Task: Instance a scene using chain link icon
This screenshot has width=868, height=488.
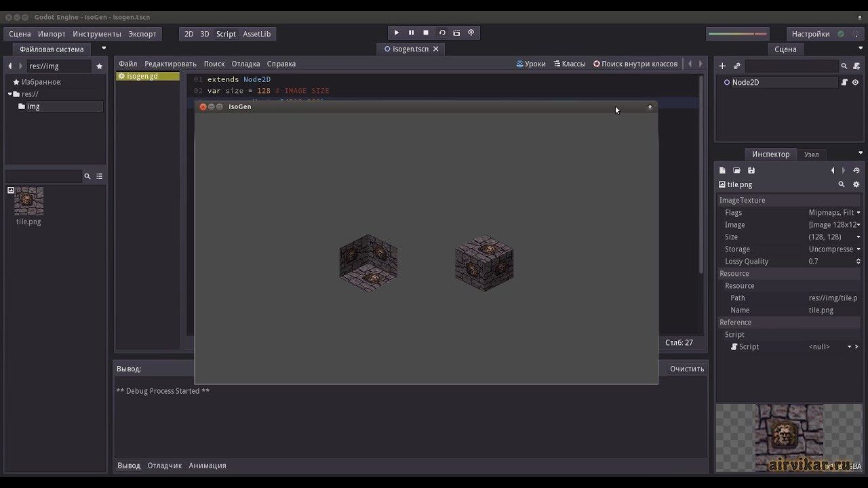Action: tap(736, 66)
